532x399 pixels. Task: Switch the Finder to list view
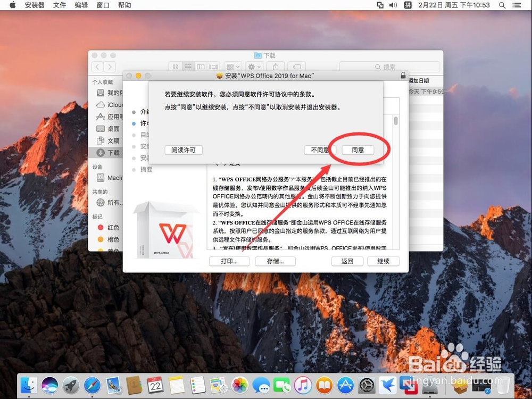pyautogui.click(x=188, y=67)
